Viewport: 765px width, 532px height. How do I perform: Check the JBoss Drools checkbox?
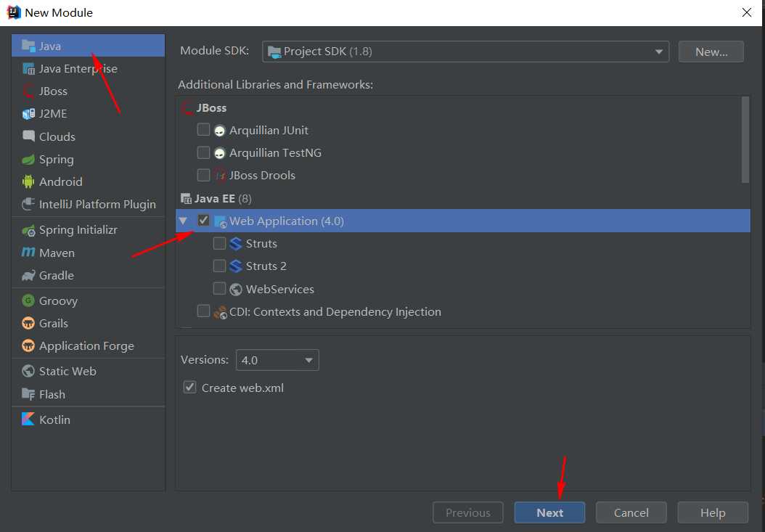tap(203, 175)
